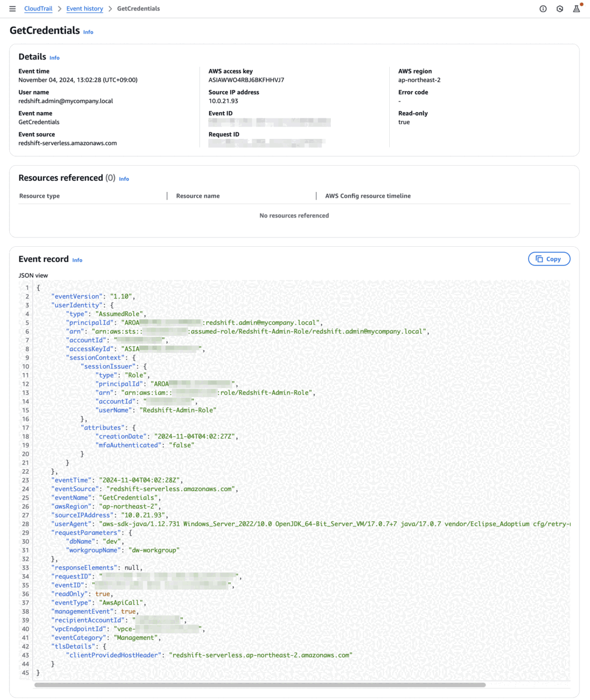The width and height of the screenshot is (590, 700).
Task: Click the responseElements null line
Action: [x=97, y=568]
